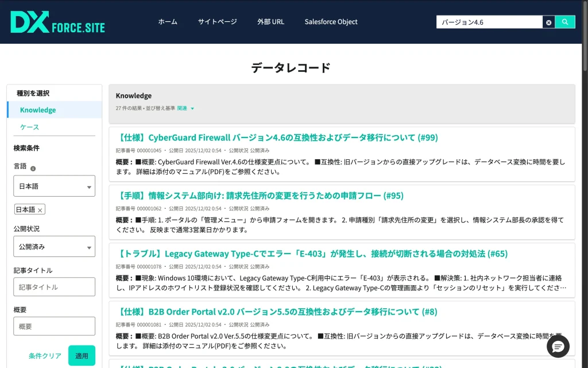This screenshot has height=368, width=588.
Task: Expand the 関連 sort order dropdown
Action: coord(186,108)
